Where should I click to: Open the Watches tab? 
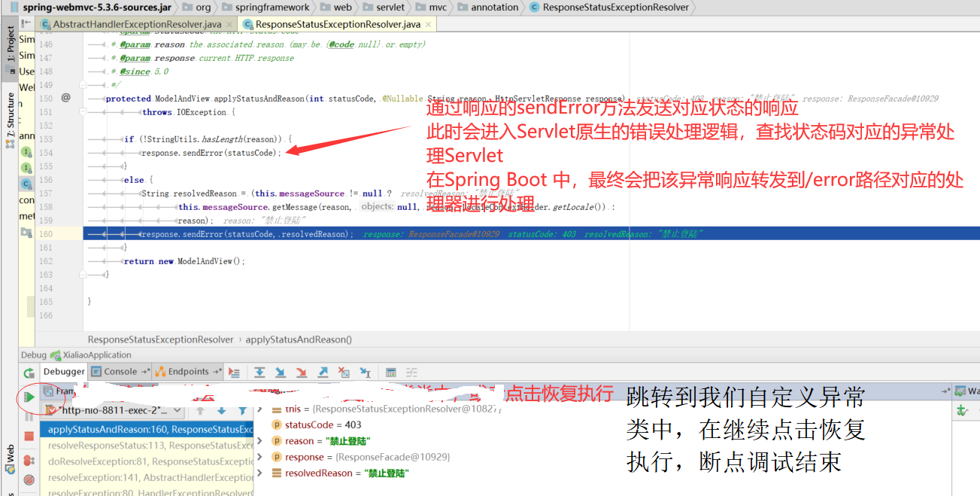point(967,391)
